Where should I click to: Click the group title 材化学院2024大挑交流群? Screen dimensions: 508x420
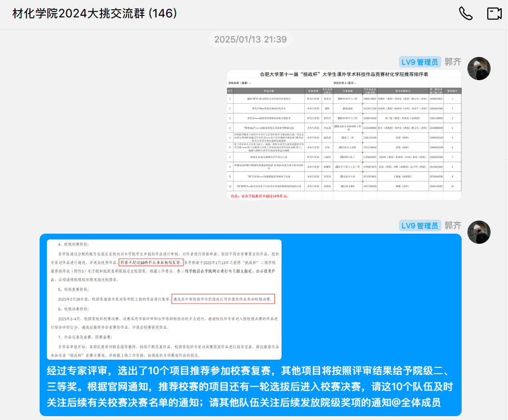click(x=78, y=14)
